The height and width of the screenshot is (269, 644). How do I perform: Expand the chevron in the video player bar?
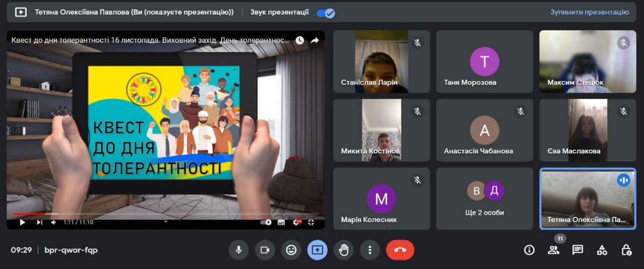click(x=166, y=221)
